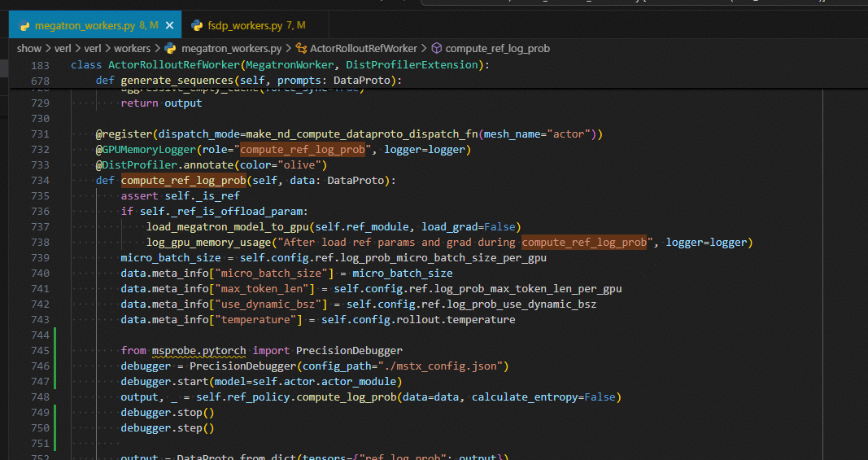Select 'workers' breadcrumb folder

click(132, 48)
